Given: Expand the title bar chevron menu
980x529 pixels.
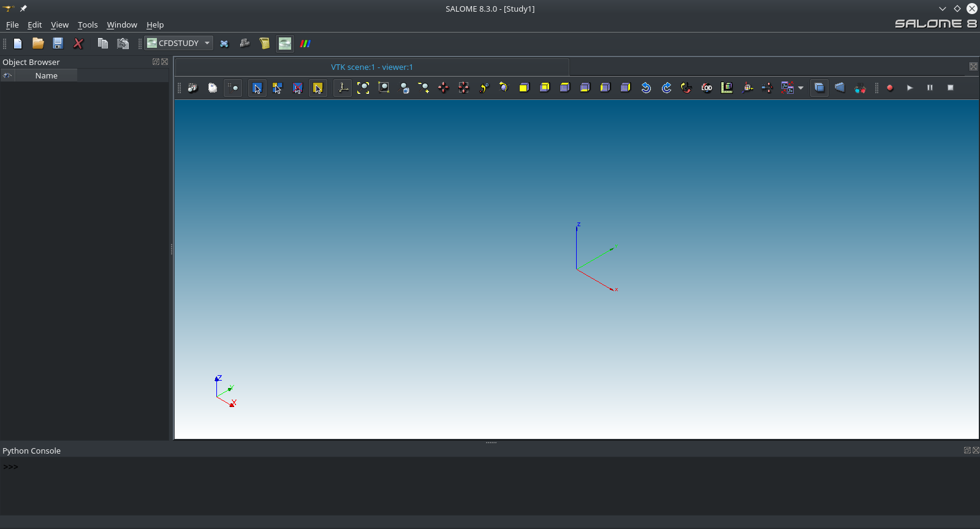Looking at the screenshot, I should coord(942,9).
